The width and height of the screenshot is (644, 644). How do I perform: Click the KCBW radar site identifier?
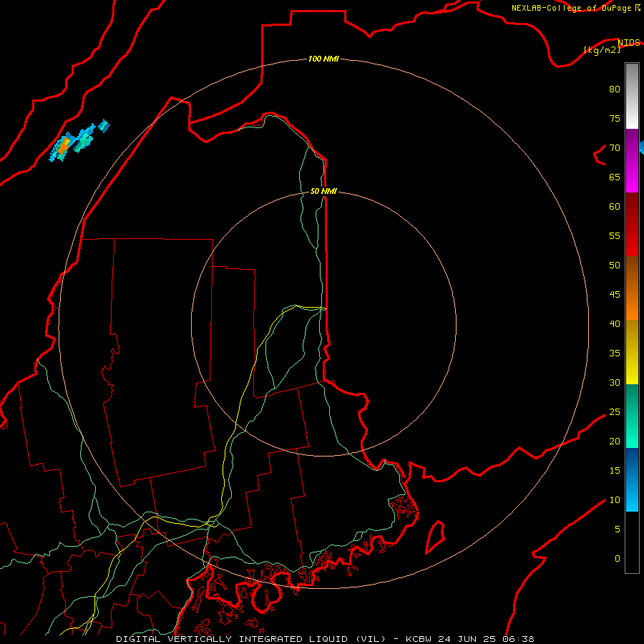418,639
